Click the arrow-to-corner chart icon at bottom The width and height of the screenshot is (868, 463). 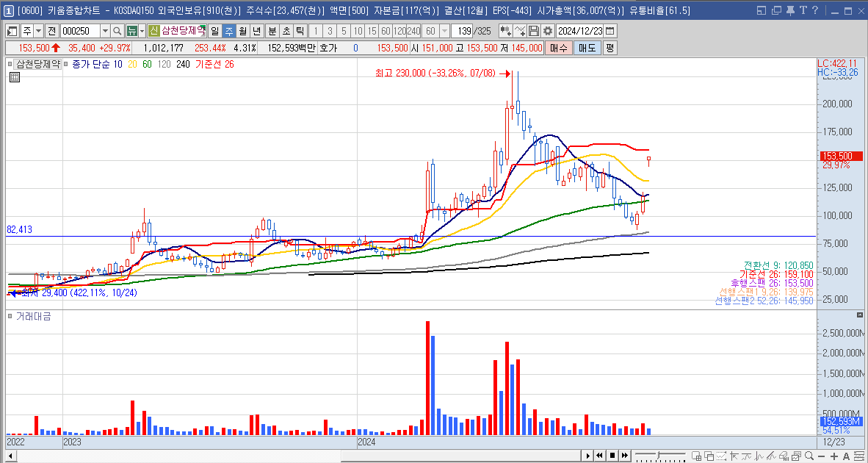click(x=734, y=456)
